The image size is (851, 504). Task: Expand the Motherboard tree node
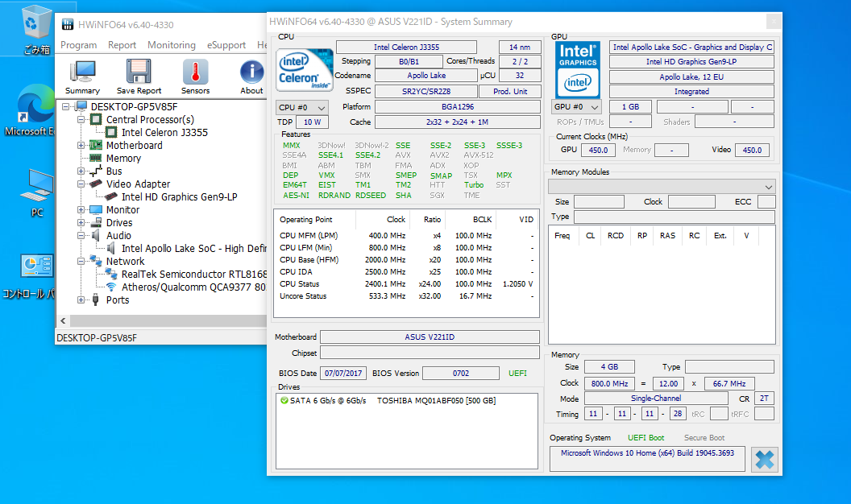[x=81, y=146]
